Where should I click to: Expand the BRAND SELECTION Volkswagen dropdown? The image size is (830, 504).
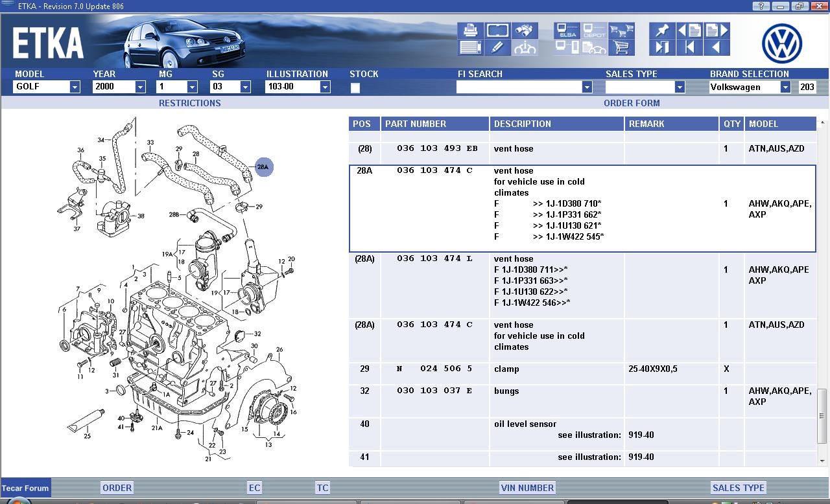(x=785, y=87)
